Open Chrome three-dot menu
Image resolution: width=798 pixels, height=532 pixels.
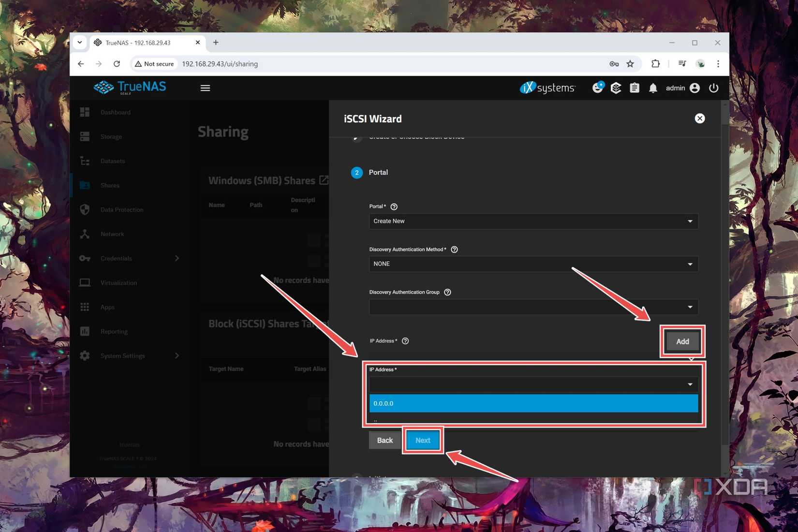[x=718, y=64]
